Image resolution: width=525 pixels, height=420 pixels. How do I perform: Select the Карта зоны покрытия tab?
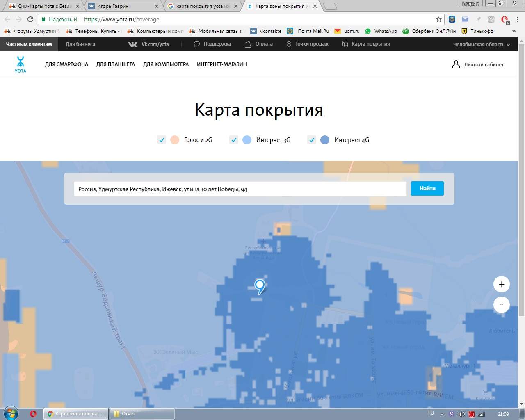(281, 6)
